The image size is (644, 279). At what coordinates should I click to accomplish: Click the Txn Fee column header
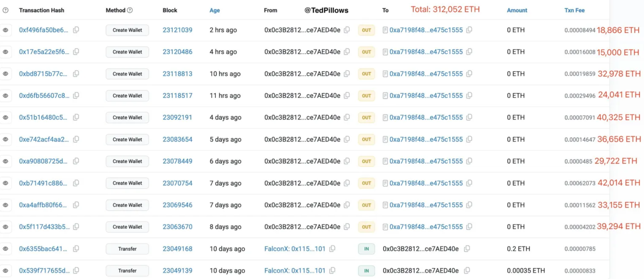click(574, 10)
